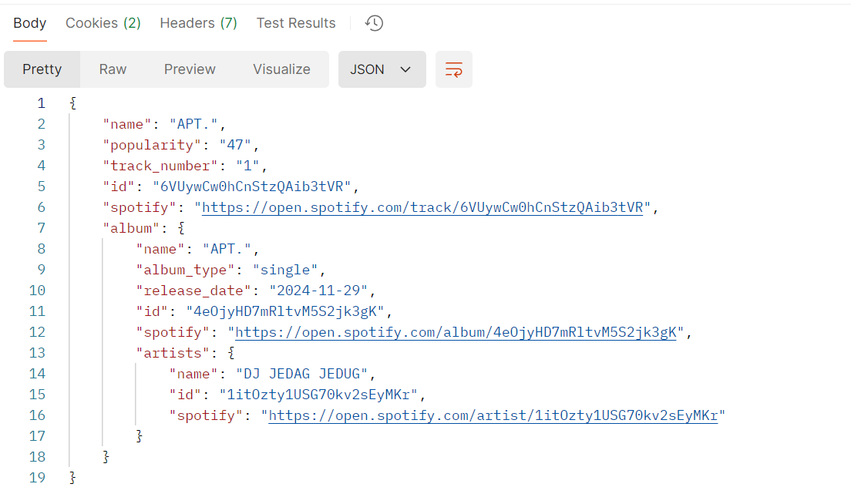Click the "APT." track name on line 2

tap(193, 124)
